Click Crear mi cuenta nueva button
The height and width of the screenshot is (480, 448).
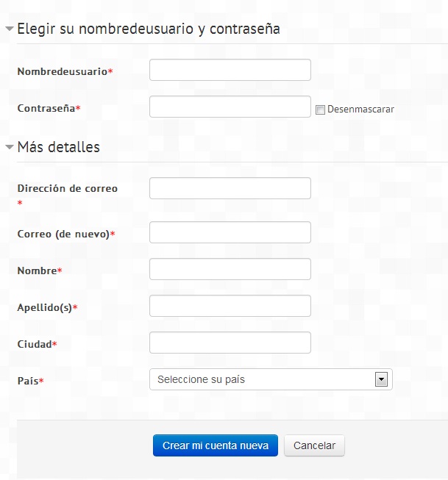pos(216,445)
